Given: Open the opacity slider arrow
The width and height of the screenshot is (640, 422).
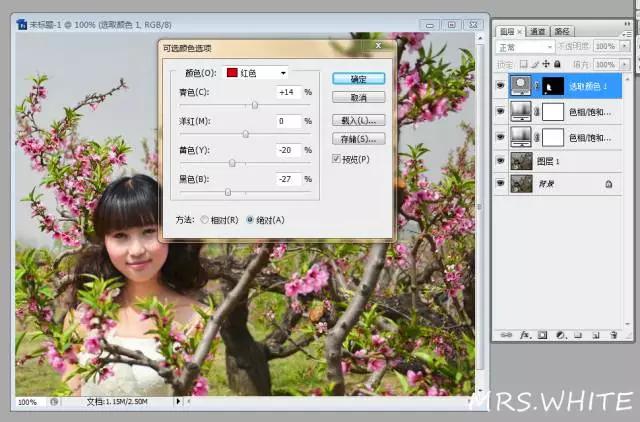Looking at the screenshot, I should click(624, 47).
